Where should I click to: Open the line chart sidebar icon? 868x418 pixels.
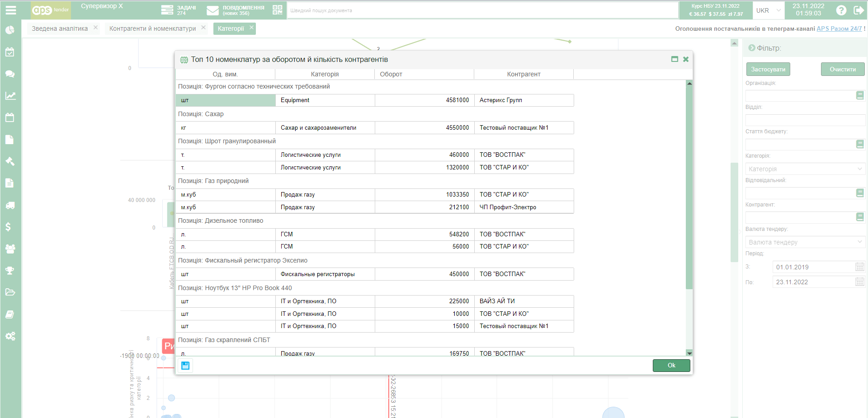10,96
